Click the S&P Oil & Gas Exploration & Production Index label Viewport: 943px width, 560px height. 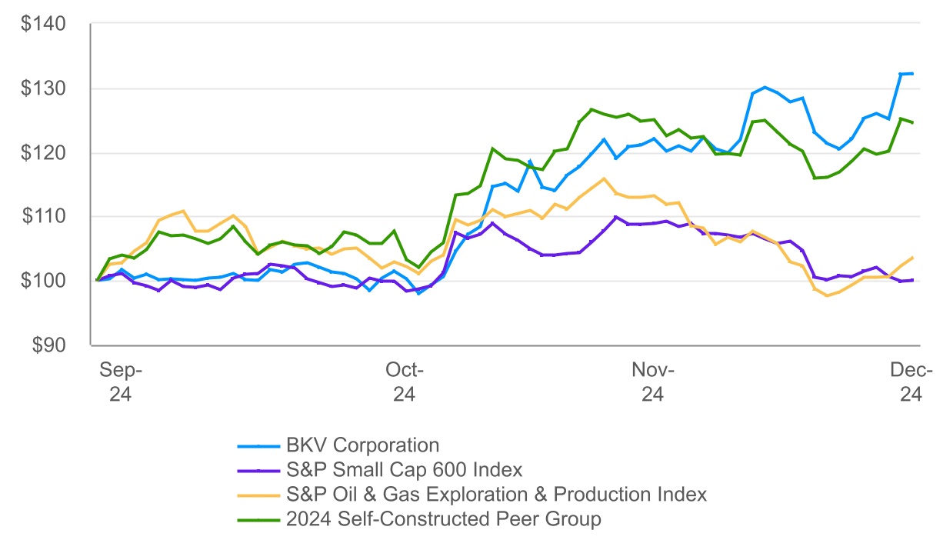(494, 494)
